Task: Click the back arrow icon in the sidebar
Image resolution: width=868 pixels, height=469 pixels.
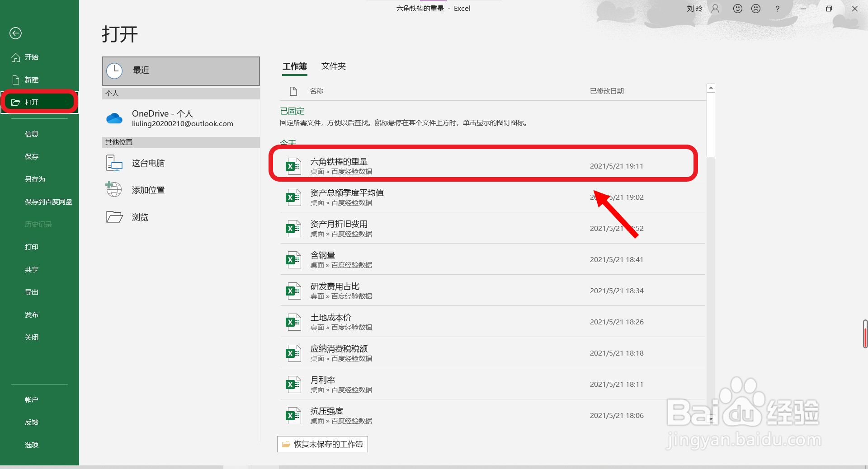Action: pyautogui.click(x=15, y=33)
